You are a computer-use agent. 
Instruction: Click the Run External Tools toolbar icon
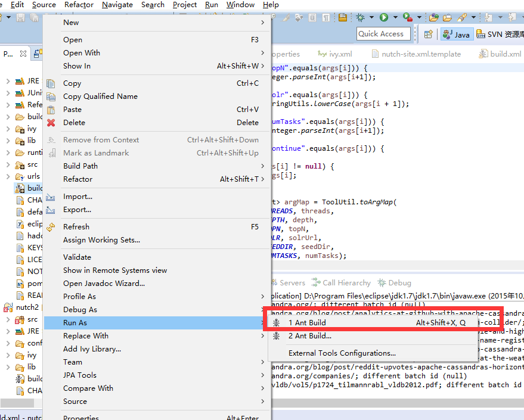coord(407,17)
